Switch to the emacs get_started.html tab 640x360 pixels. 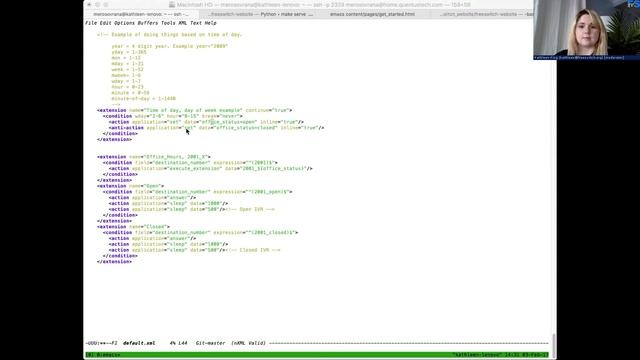[x=372, y=14]
